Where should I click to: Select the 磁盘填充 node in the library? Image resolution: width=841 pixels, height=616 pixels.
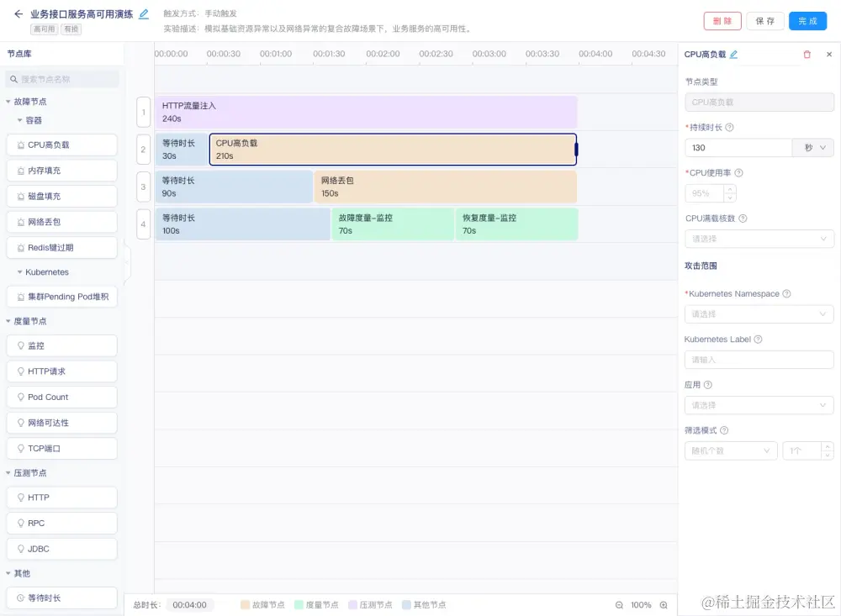(x=61, y=196)
